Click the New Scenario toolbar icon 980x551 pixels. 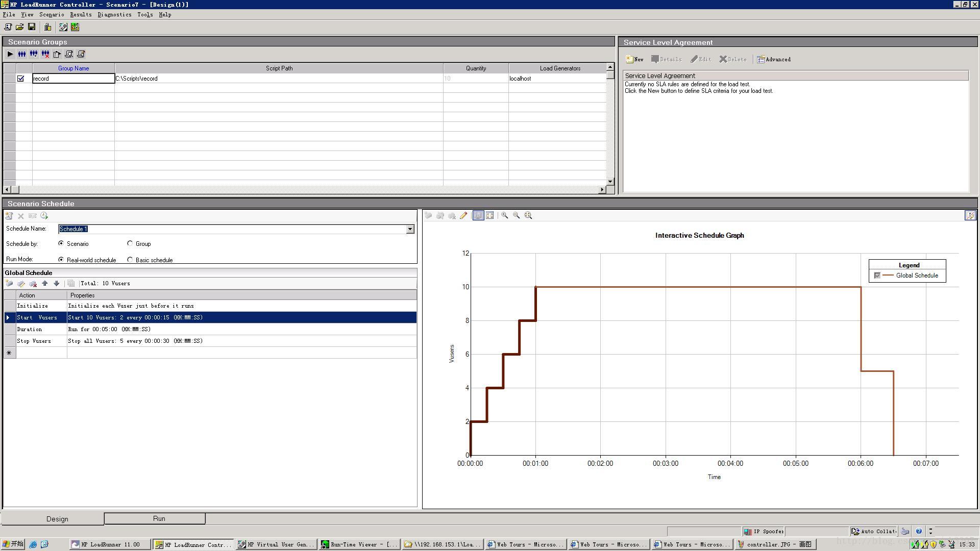point(8,27)
